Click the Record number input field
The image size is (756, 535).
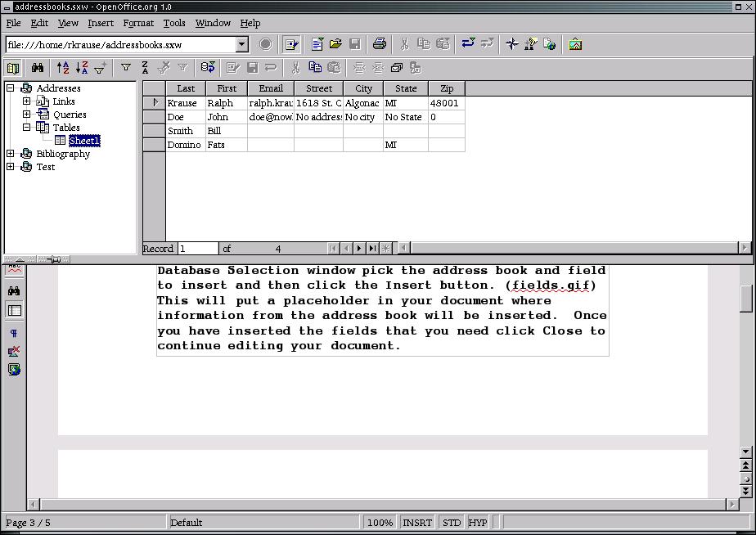point(197,248)
